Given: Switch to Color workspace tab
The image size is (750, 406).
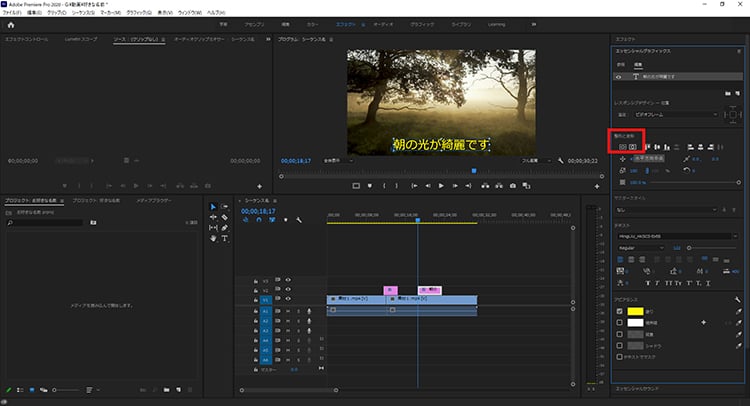Looking at the screenshot, I should click(x=312, y=24).
